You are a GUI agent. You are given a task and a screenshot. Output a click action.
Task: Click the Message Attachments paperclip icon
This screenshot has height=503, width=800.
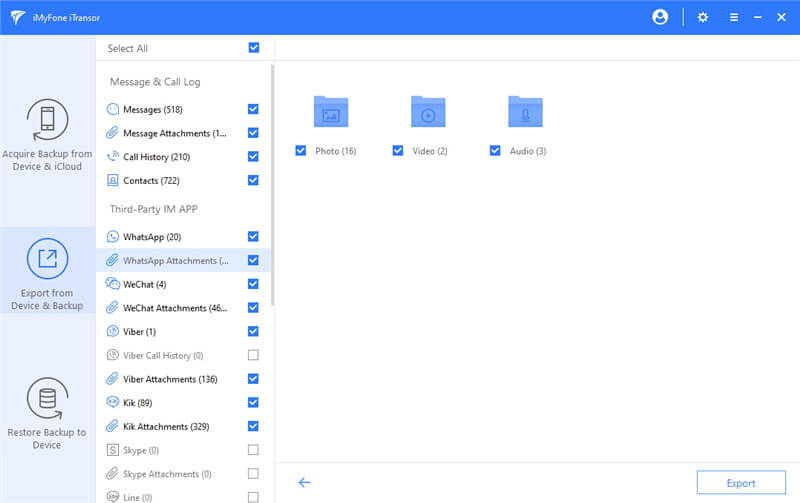[x=112, y=133]
